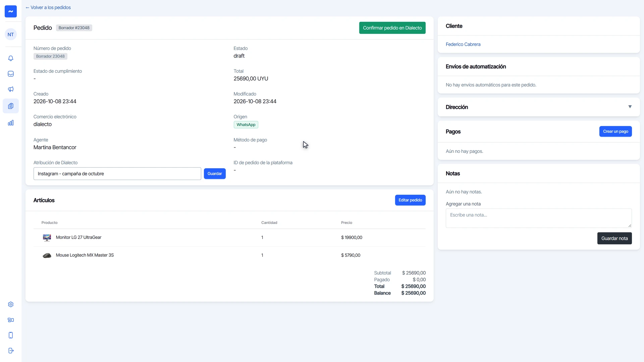The image size is (644, 362).
Task: Select the orders clipboard icon
Action: click(x=11, y=106)
